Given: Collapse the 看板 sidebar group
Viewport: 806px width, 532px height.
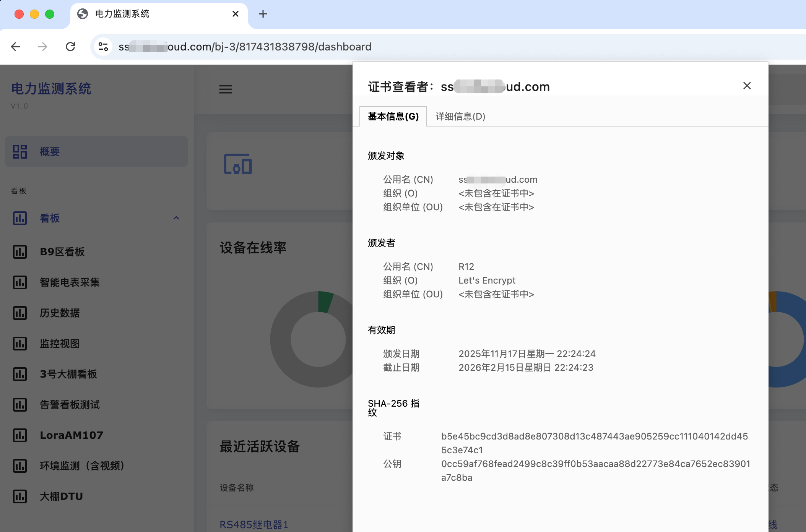Looking at the screenshot, I should tap(176, 218).
